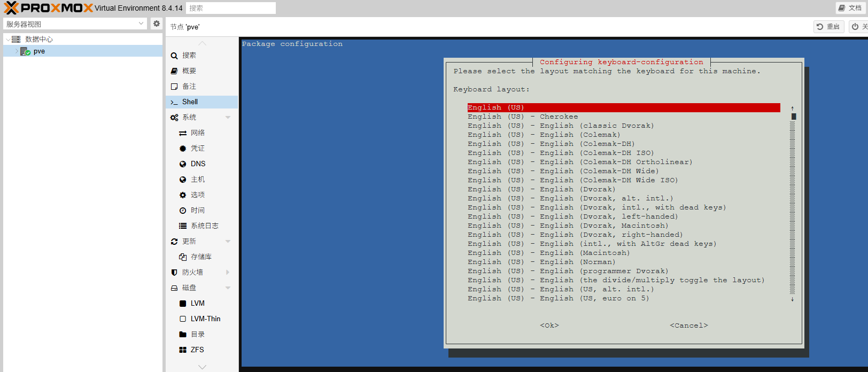Open the Shell menu item
This screenshot has width=868, height=372.
(190, 102)
